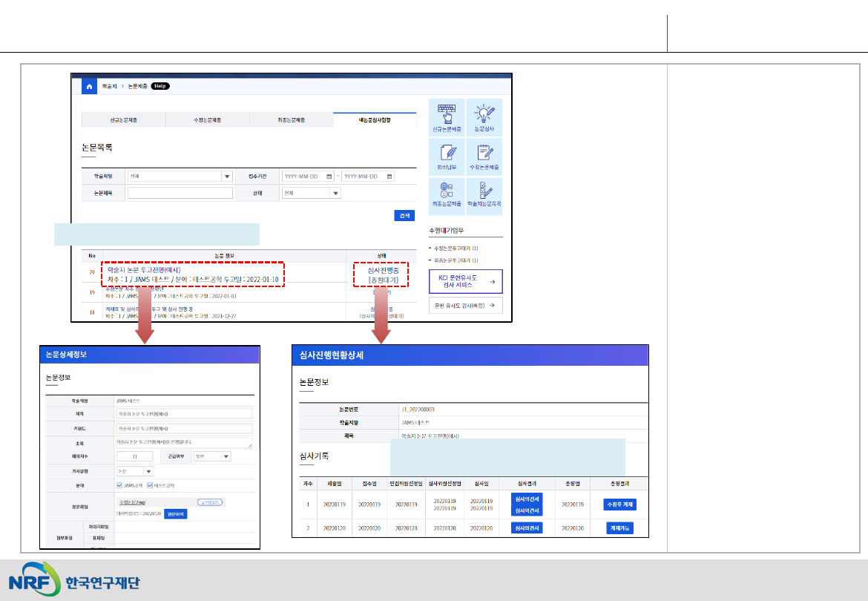Click the blue 검색 search button
This screenshot has height=601, width=868.
click(x=404, y=215)
